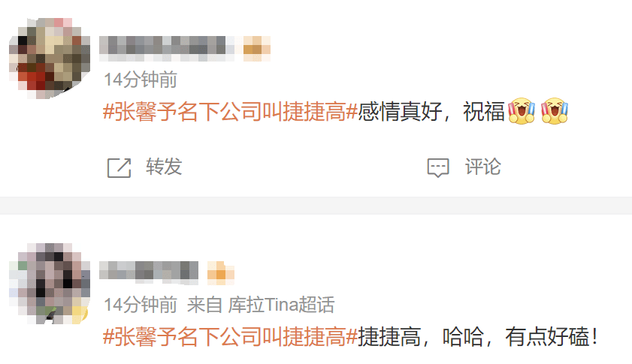Open the second poster's avatar
This screenshot has height=364, width=632.
(49, 284)
